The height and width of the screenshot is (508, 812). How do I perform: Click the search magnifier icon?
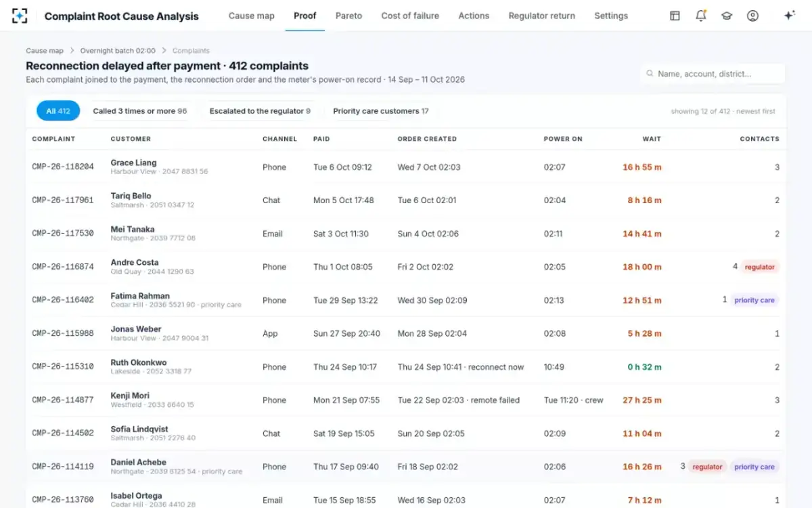click(650, 74)
